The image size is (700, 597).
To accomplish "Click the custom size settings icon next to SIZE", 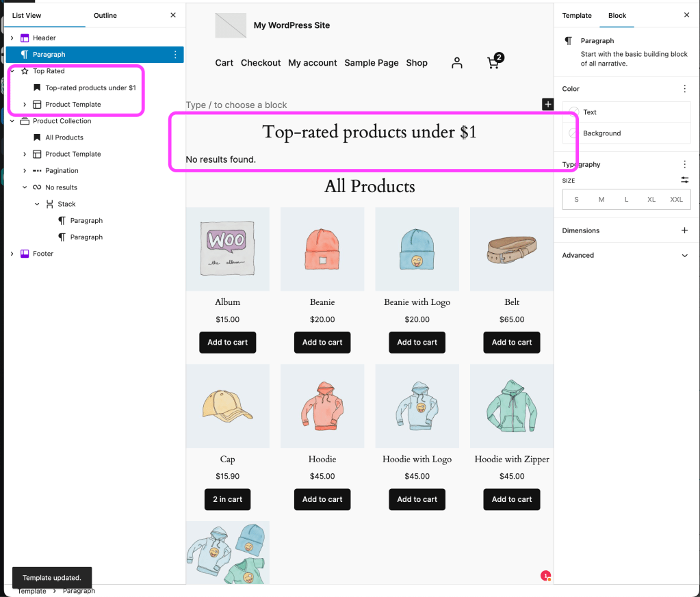I will click(684, 180).
